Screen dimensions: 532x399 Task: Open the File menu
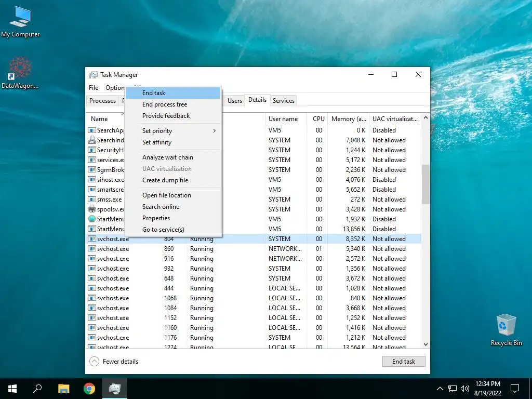point(94,87)
